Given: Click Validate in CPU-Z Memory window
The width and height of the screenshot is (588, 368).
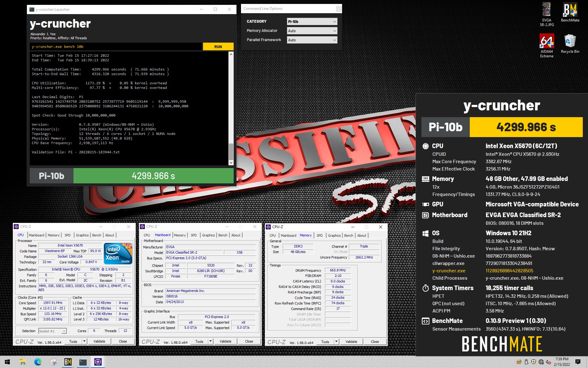Looking at the screenshot, I should [x=351, y=342].
